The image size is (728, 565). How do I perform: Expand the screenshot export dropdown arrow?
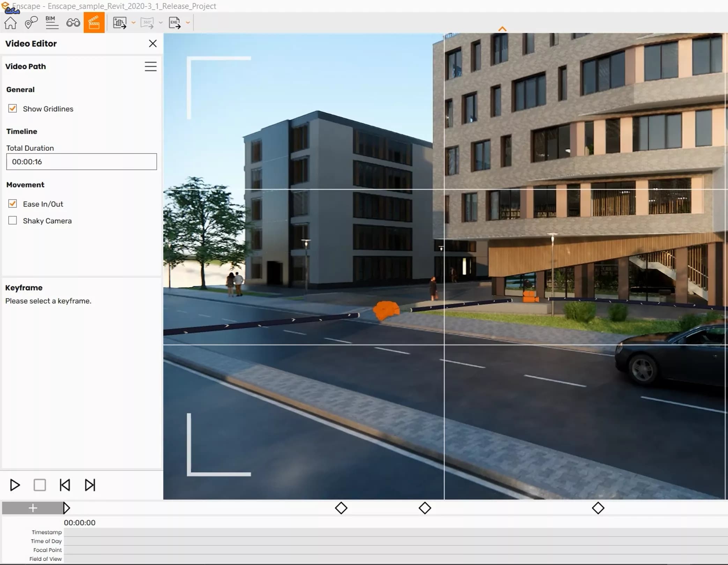133,23
